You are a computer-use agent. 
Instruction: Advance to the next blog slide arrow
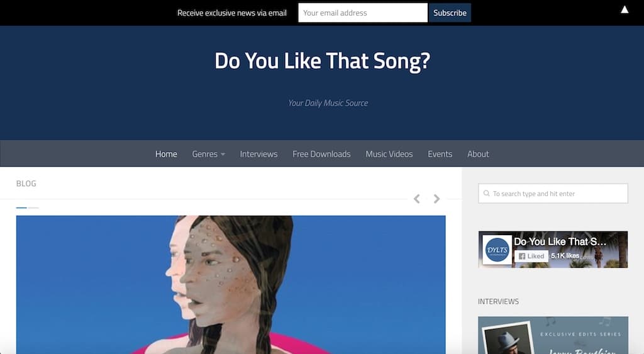[x=436, y=199]
